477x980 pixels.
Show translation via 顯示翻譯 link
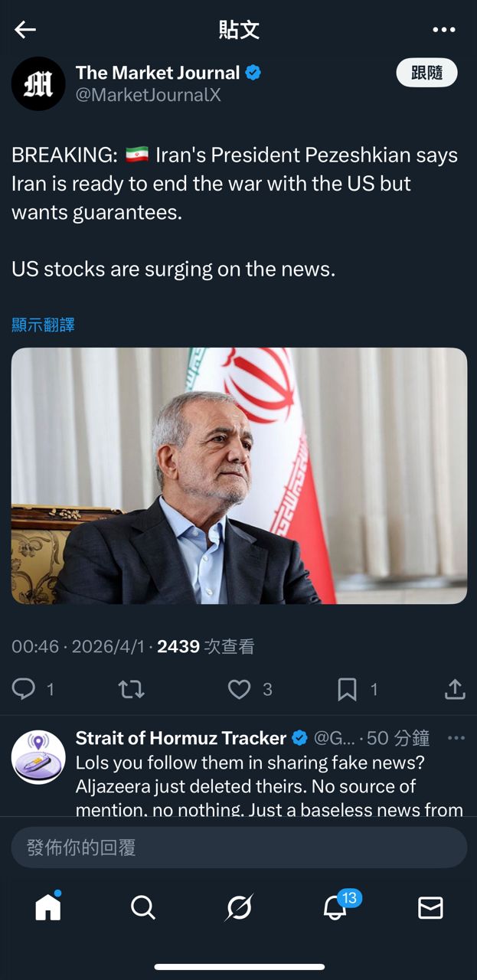pyautogui.click(x=43, y=325)
